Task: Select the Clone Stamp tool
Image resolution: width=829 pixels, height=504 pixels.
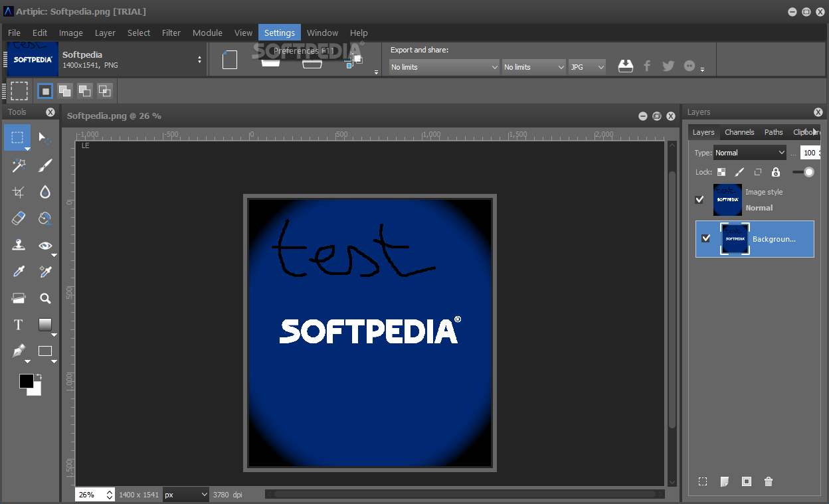Action: [x=19, y=245]
